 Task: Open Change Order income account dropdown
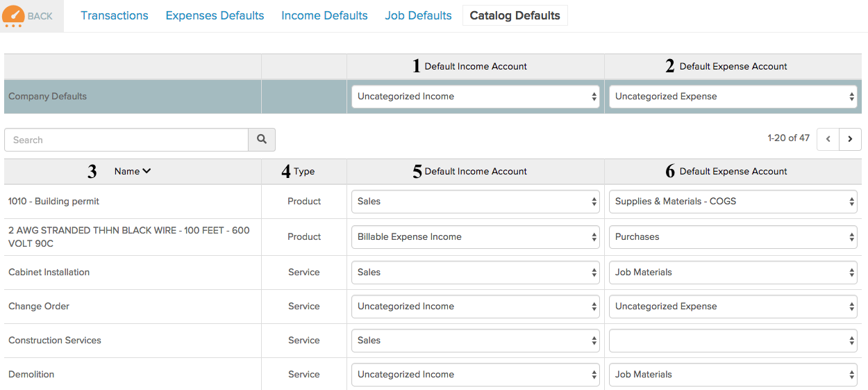tap(476, 307)
